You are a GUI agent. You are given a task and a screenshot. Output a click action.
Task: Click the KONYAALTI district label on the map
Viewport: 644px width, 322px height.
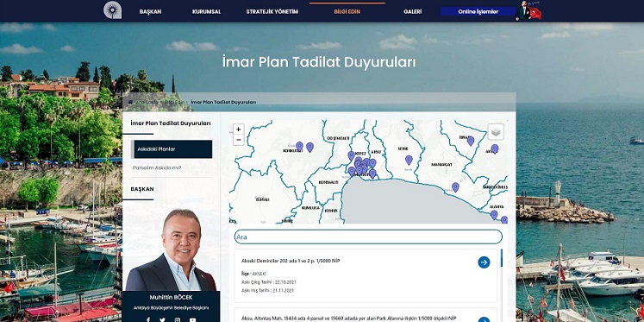(328, 182)
